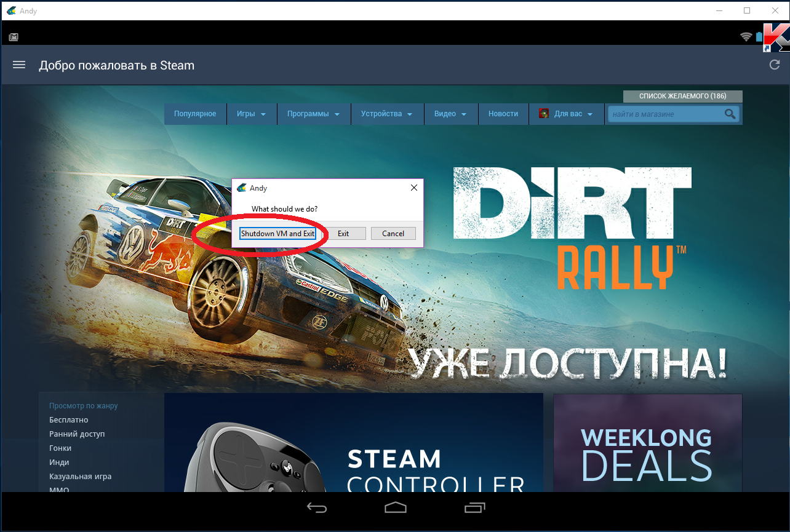Open the Популярное store tab
Viewport: 790px width, 532px height.
[195, 114]
